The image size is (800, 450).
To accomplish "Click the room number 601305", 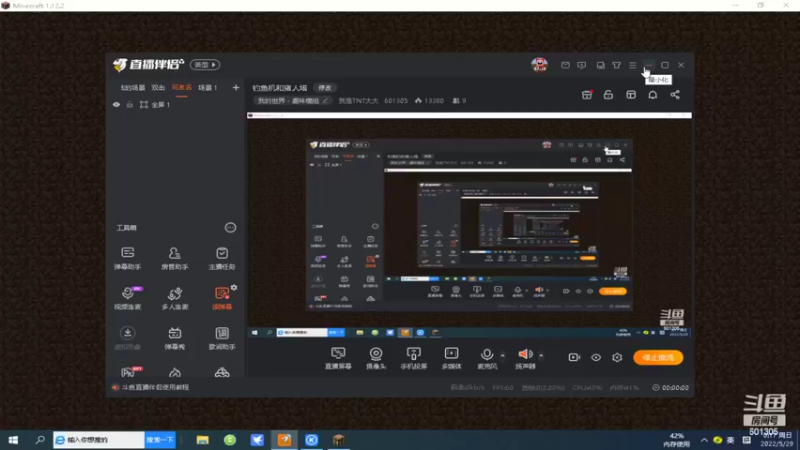I will (x=396, y=101).
